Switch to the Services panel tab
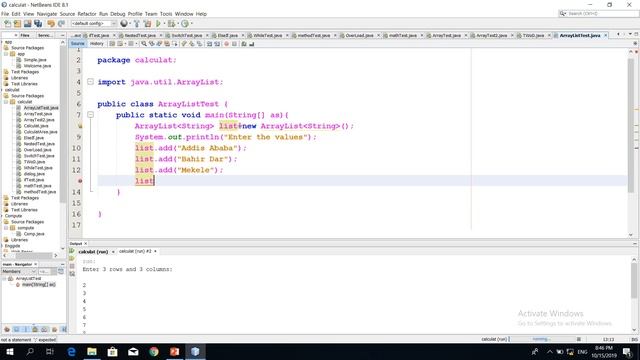Screen dimensions: 640x360 (x=45, y=36)
